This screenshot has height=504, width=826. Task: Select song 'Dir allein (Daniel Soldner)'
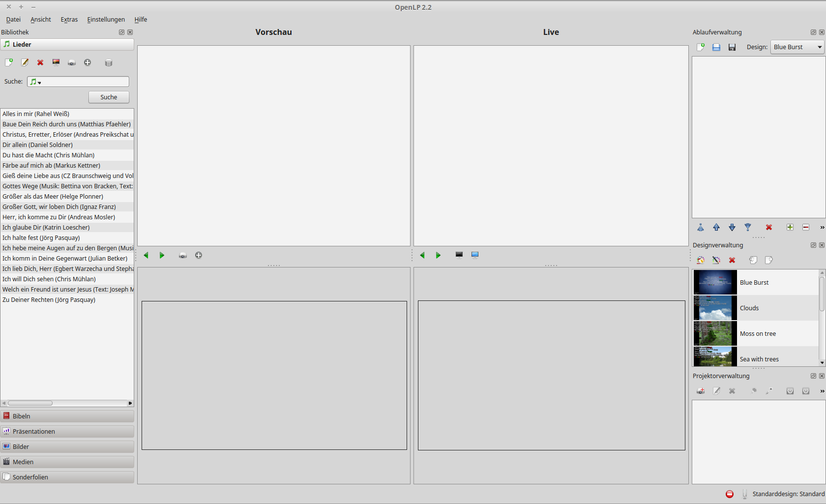pyautogui.click(x=38, y=145)
